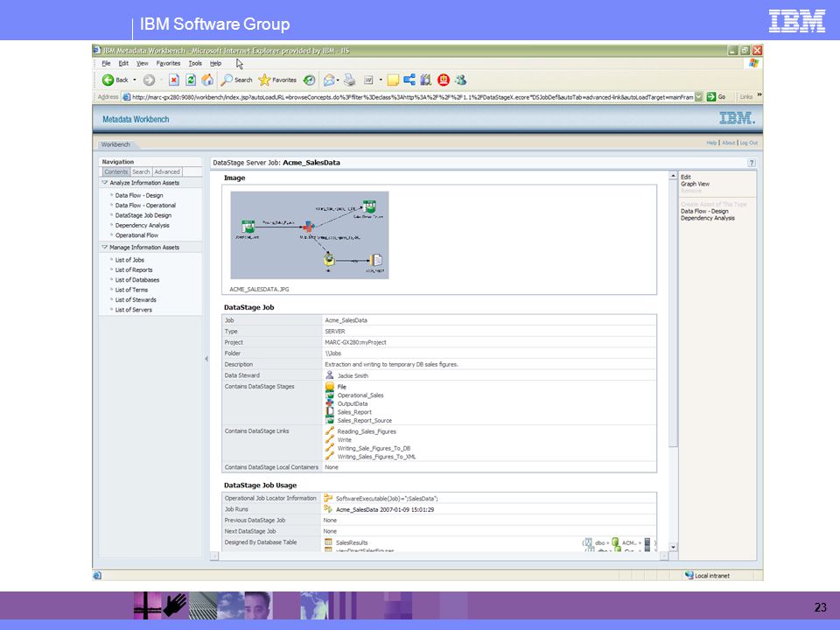Open the View menu
840x630 pixels.
click(x=142, y=63)
